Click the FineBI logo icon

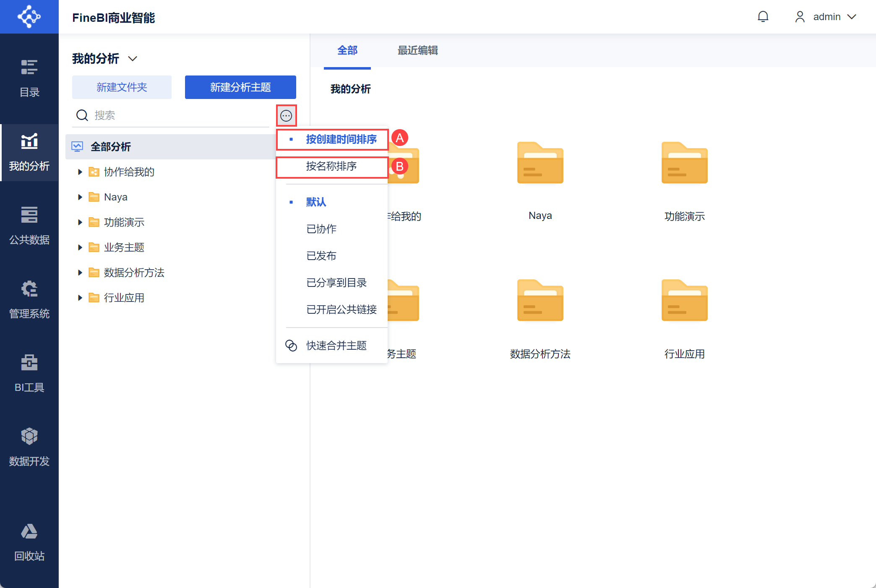coord(29,17)
